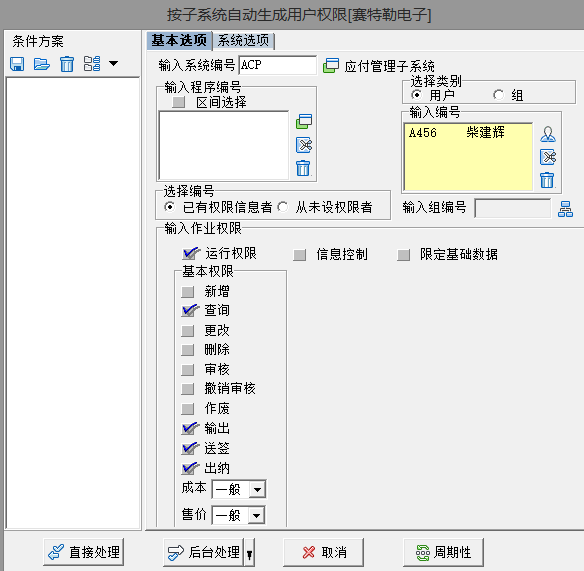This screenshot has width=584, height=571.
Task: Expand the arrow beside 后台处理
Action: pyautogui.click(x=250, y=553)
